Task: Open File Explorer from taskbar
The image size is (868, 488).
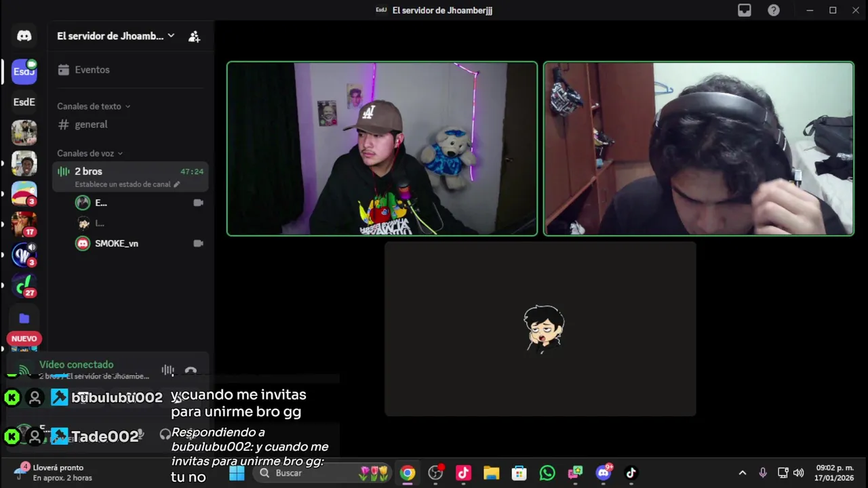Action: 491,473
